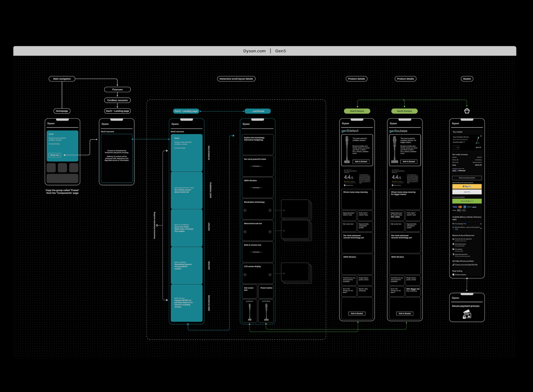533x392 pixels.
Task: Click the Hair screw tool tile in continued frame
Action: [250, 291]
